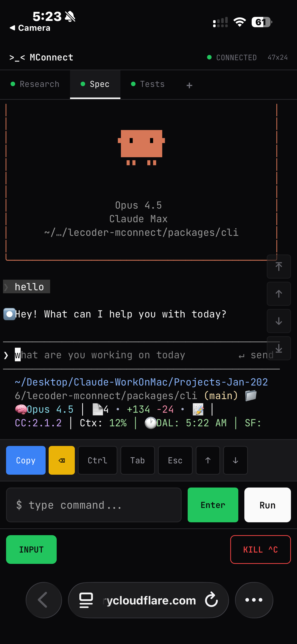The width and height of the screenshot is (297, 644).
Task: Click the blue Copy button
Action: 26,460
